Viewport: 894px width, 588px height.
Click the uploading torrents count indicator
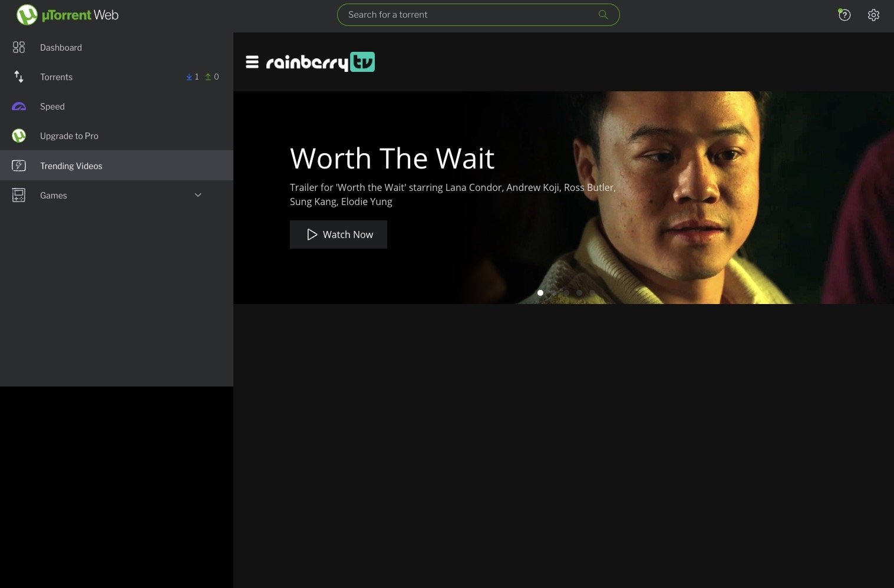pos(212,77)
